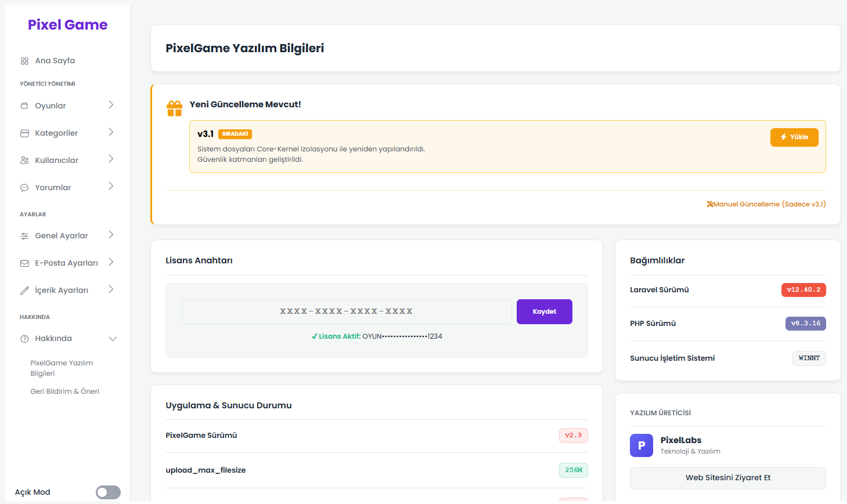Click the Hakkında question mark icon

pyautogui.click(x=24, y=339)
